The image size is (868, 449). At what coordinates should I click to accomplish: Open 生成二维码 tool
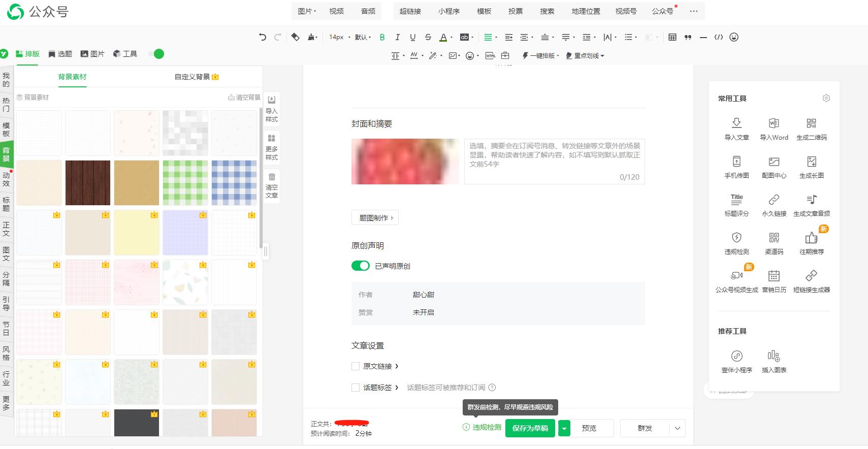point(812,129)
